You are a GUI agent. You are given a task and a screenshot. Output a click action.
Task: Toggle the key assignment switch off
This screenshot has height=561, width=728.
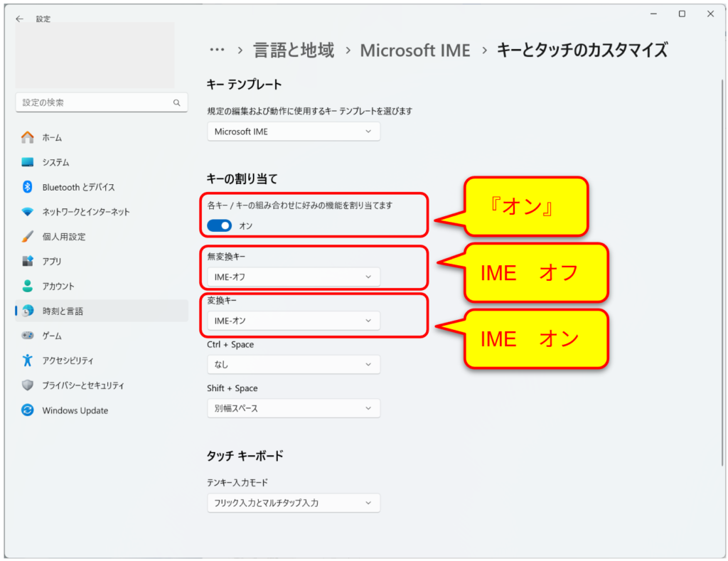[x=219, y=225]
